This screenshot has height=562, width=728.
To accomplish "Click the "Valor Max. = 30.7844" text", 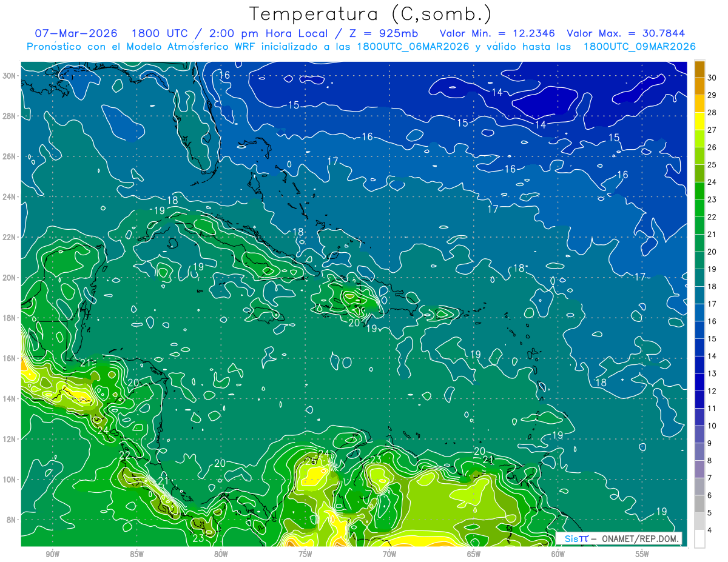I will 625,33.
